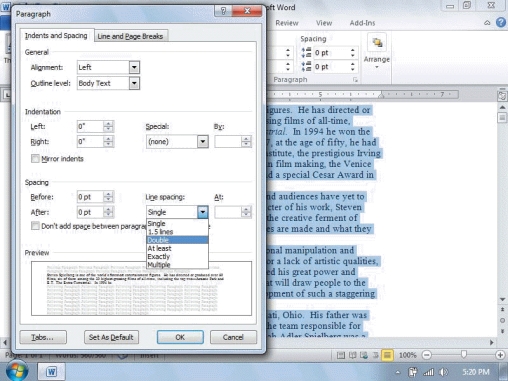The width and height of the screenshot is (508, 381).
Task: Click horizontal scrollbar right arrow in Word
Action: click(492, 342)
